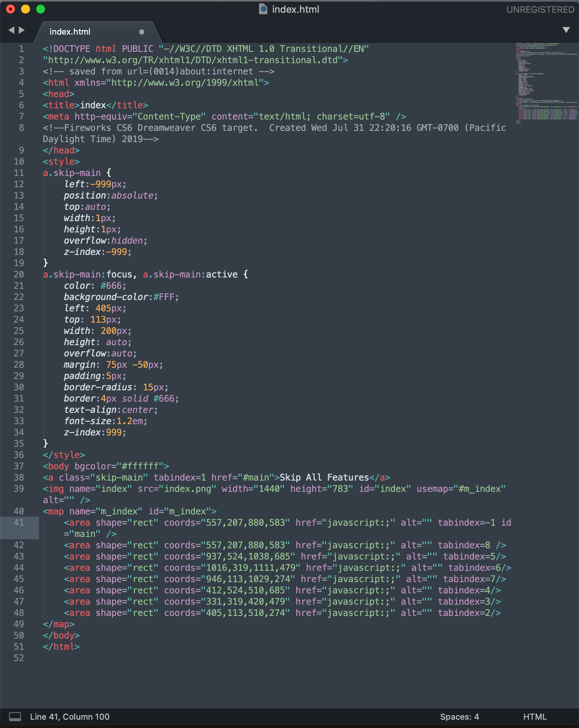Click the UNREGISTERED label

click(540, 10)
